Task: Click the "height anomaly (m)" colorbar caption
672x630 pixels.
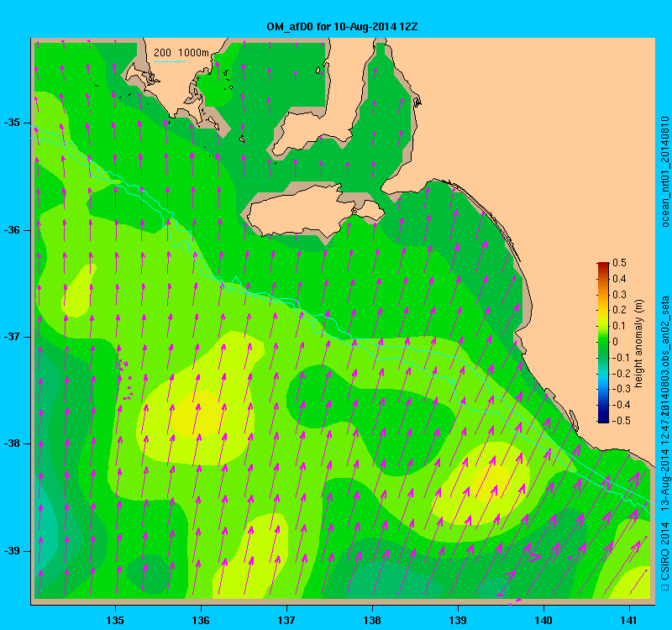Action: tap(639, 344)
